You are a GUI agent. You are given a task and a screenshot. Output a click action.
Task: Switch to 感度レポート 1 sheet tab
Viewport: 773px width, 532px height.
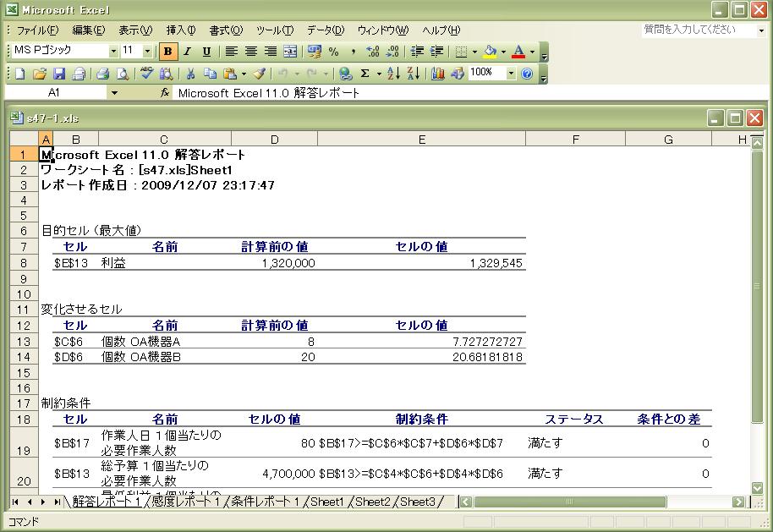(185, 502)
